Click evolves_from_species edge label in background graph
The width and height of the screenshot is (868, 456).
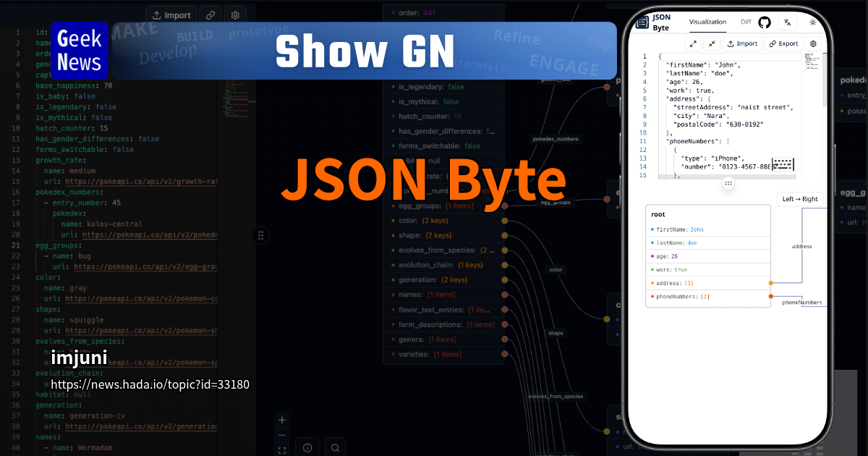(x=556, y=397)
